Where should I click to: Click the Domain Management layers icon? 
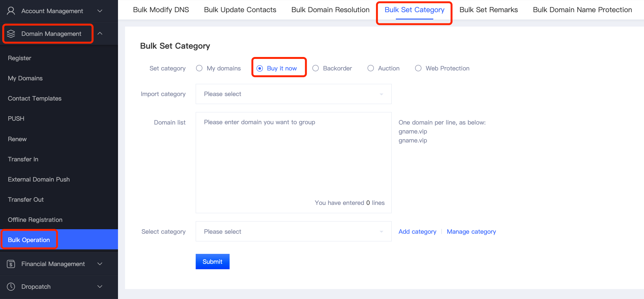[11, 34]
